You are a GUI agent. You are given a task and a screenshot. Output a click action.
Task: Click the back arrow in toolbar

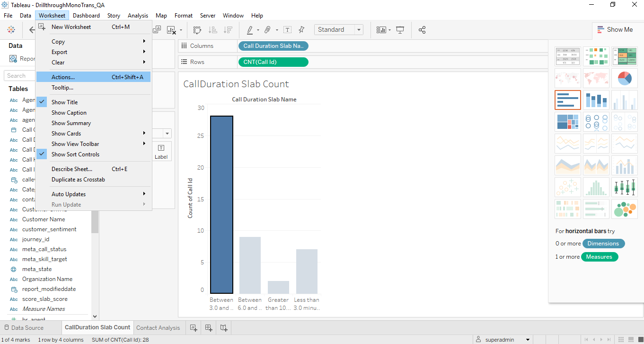coord(31,30)
